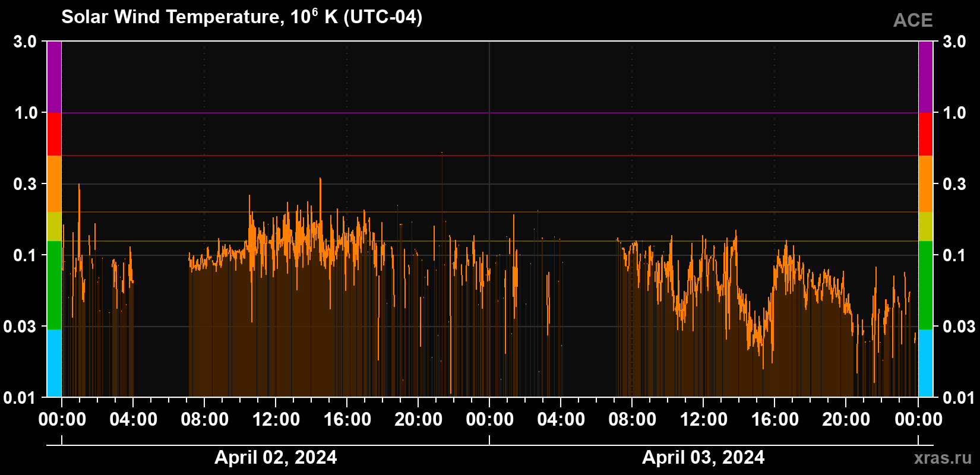Pick the yellow band on the left color scale
Screen dimensions: 980x475
tap(54, 226)
